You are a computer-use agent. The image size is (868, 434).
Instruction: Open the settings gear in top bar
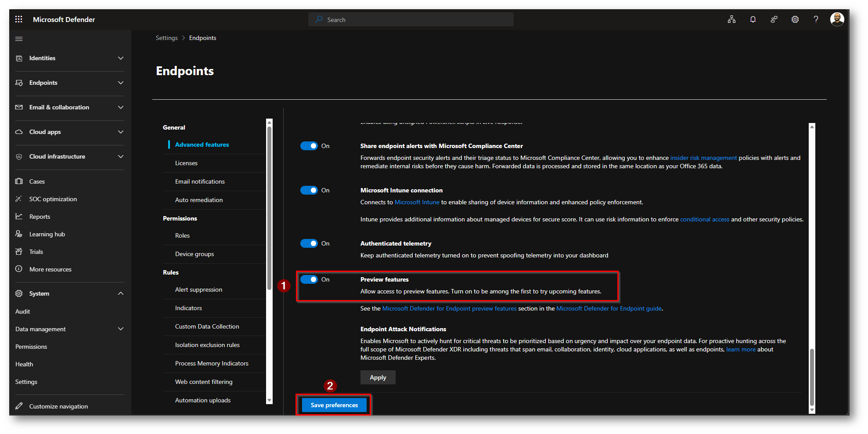click(795, 19)
